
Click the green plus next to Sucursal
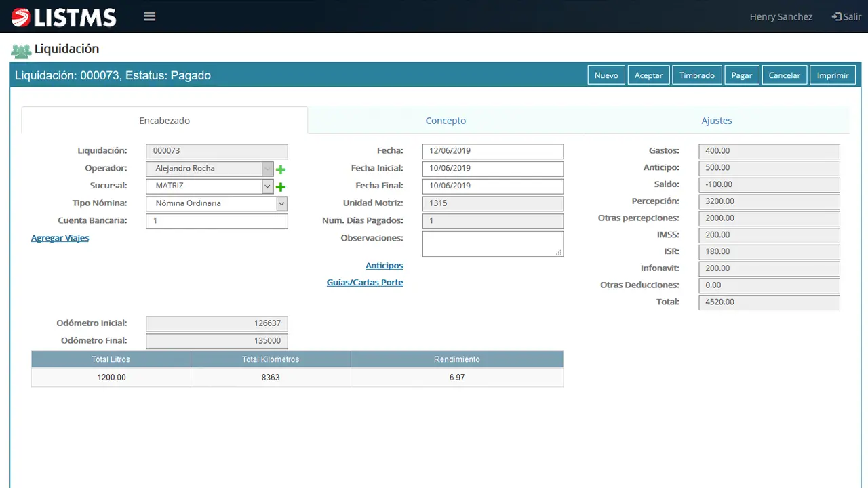pos(281,187)
